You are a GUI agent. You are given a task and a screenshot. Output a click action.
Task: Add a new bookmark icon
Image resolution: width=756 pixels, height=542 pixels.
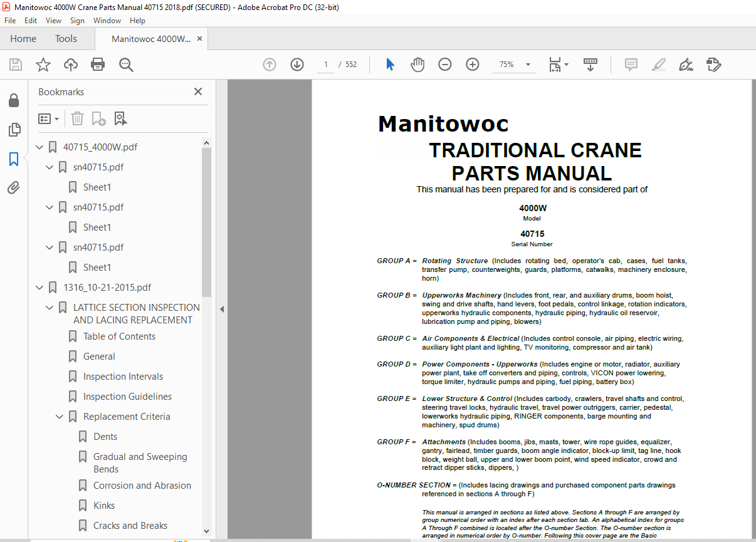coord(98,118)
